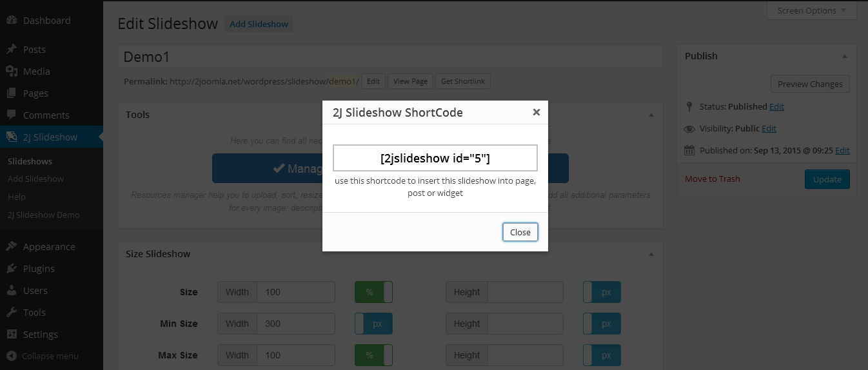This screenshot has width=868, height=370.
Task: Select Slideshows submenu item
Action: 30,161
